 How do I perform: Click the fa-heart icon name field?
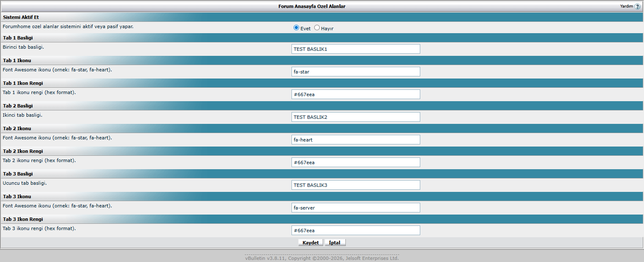[355, 140]
